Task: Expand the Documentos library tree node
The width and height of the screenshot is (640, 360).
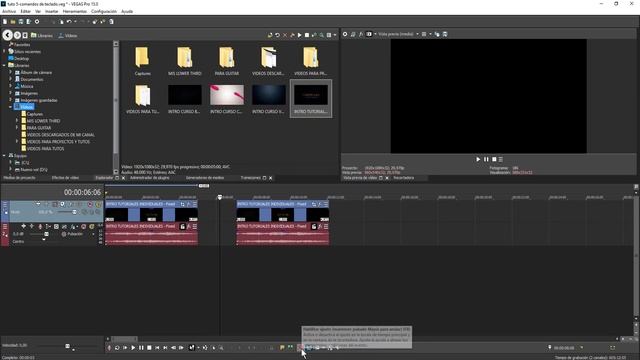Action: pyautogui.click(x=11, y=79)
